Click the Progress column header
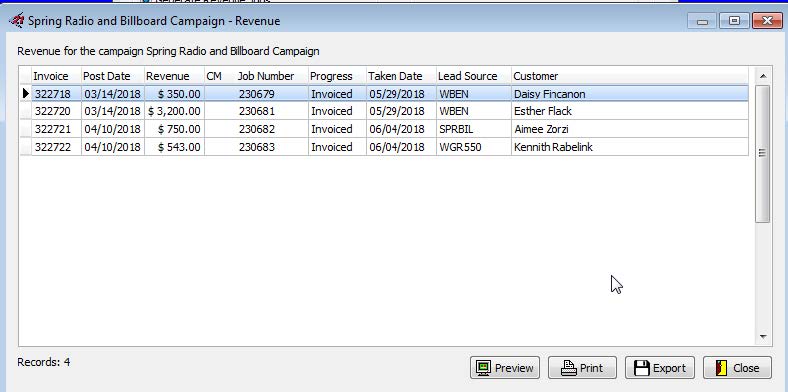788x392 pixels. point(337,76)
